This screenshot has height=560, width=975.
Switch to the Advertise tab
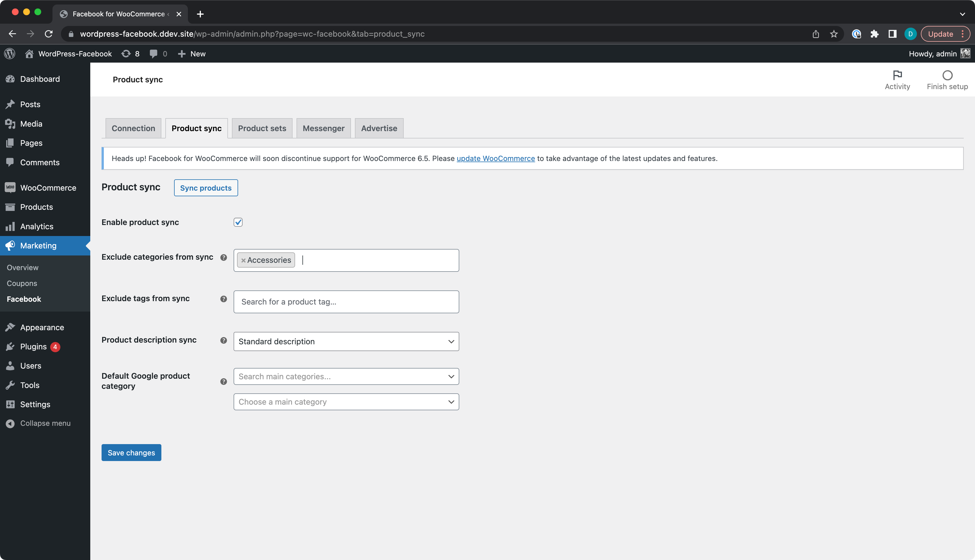coord(379,128)
